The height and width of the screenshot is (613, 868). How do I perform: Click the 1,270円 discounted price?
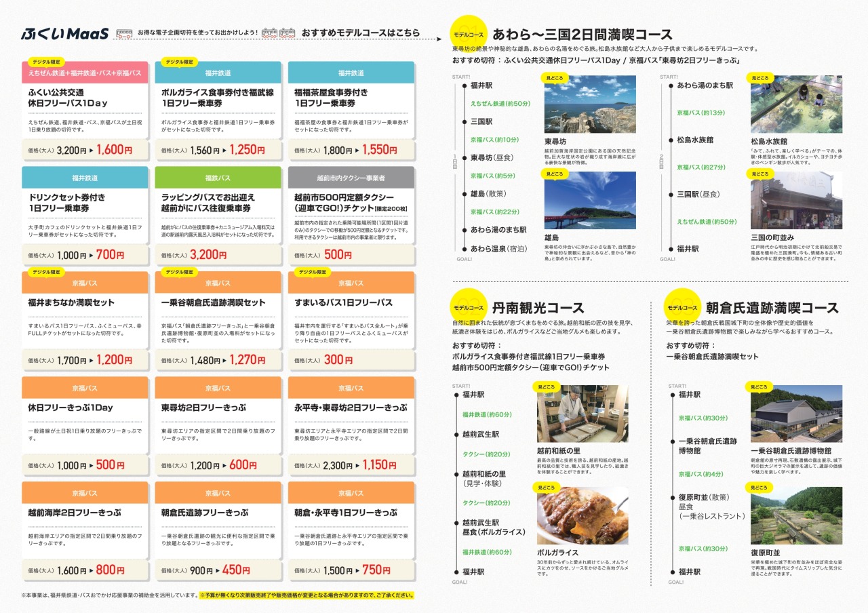[247, 360]
